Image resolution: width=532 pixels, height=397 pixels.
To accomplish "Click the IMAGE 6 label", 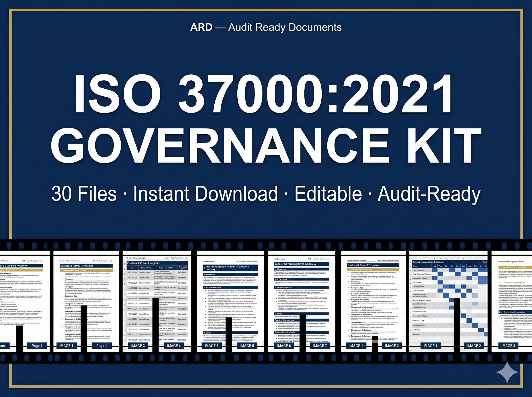I will click(x=284, y=346).
